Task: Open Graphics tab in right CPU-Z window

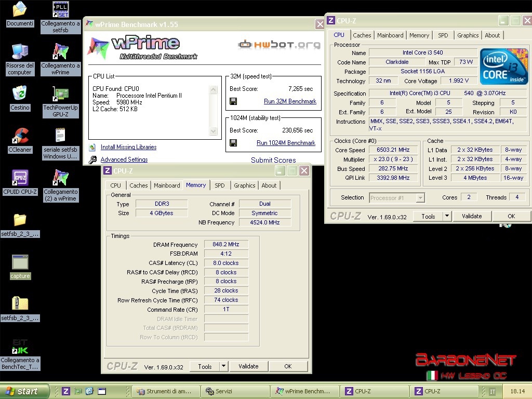Action: [x=468, y=35]
